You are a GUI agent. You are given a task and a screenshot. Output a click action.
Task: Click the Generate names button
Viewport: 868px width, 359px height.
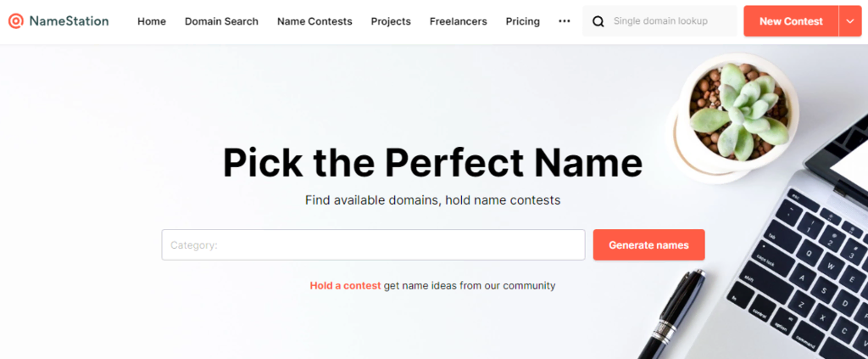click(x=648, y=245)
